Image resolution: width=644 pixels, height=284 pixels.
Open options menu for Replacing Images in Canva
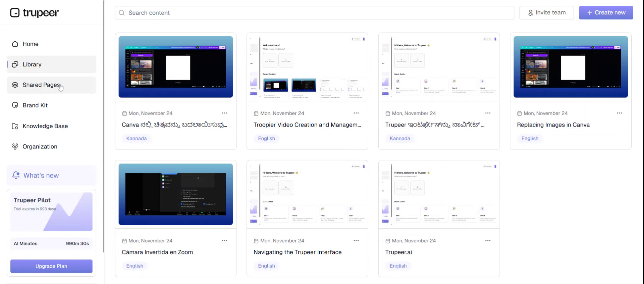pyautogui.click(x=620, y=113)
